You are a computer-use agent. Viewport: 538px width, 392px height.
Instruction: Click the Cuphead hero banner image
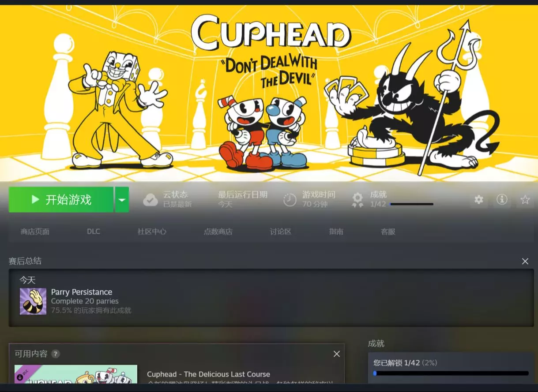pyautogui.click(x=269, y=93)
